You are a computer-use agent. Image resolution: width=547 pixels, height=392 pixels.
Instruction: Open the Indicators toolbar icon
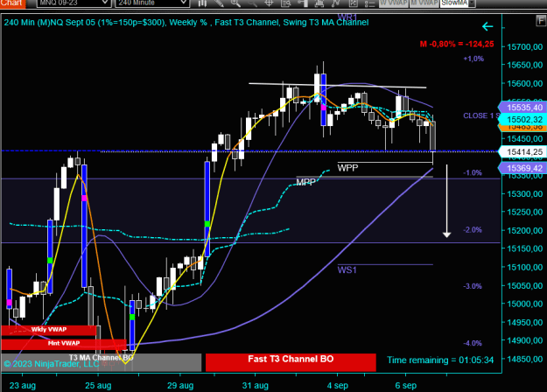[319, 3]
